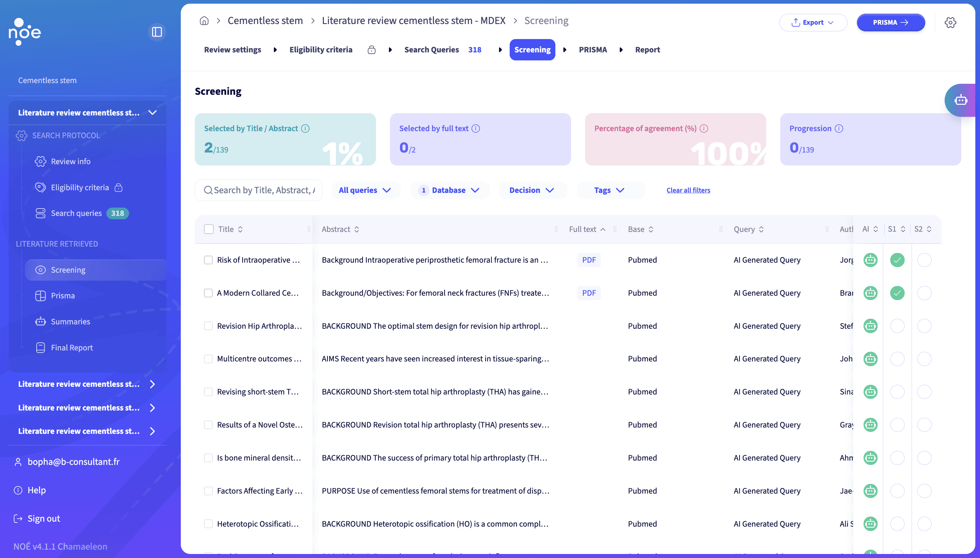Go to the Report step tab
The image size is (980, 558).
click(647, 50)
